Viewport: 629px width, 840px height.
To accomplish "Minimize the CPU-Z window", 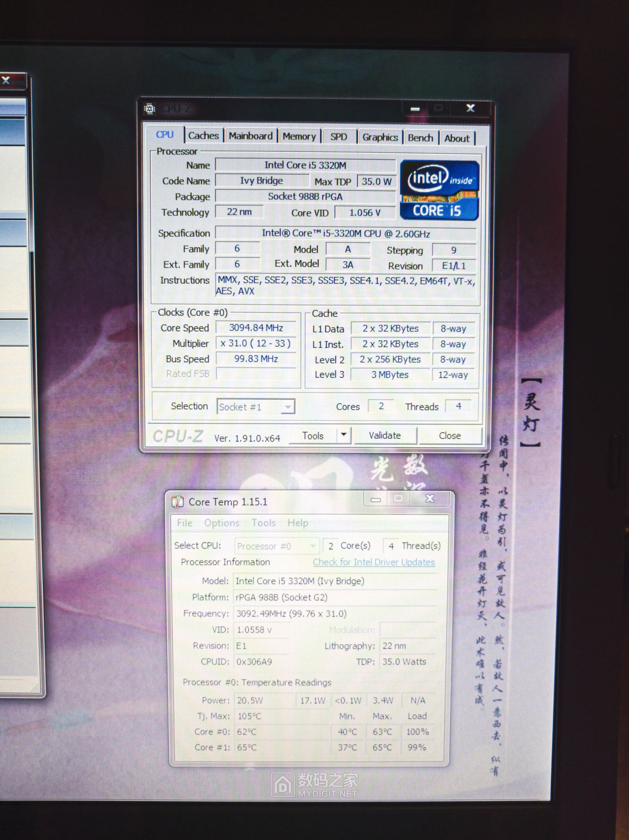I will click(x=415, y=109).
